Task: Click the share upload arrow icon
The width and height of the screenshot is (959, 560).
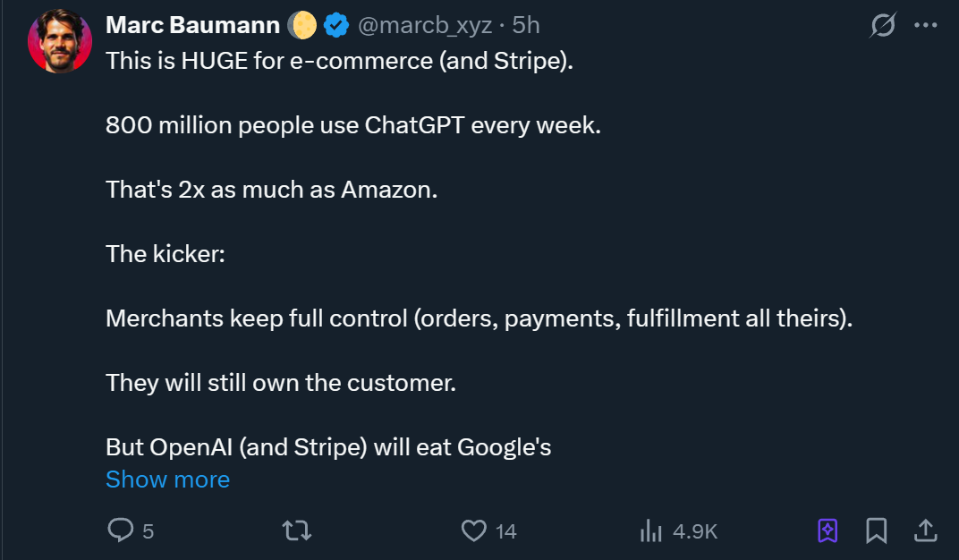Action: click(x=926, y=530)
